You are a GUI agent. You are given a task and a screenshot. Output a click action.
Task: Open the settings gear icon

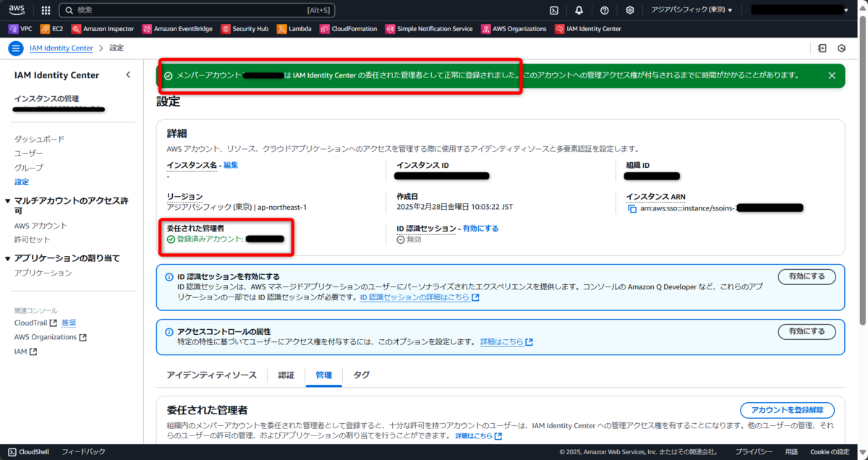pos(630,10)
